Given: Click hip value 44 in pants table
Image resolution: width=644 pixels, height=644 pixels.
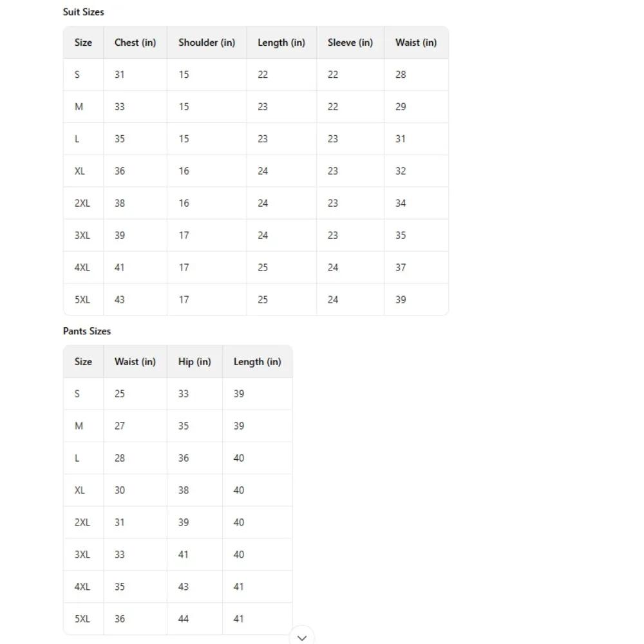Looking at the screenshot, I should [x=184, y=618].
